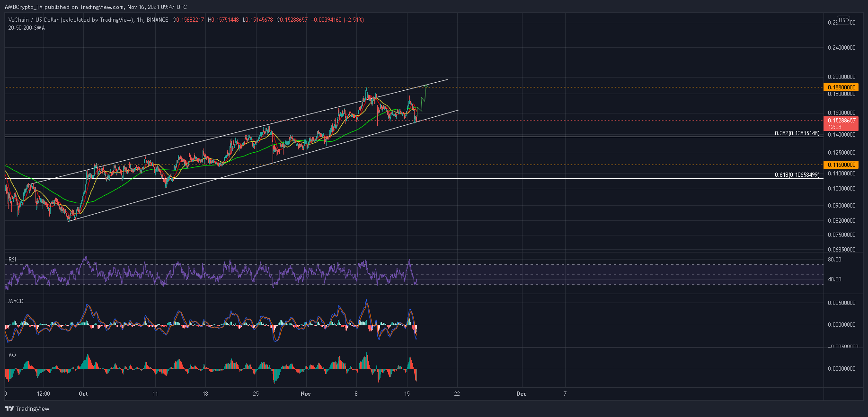
Task: Click the orange 0.11600000 price label
Action: (x=841, y=165)
